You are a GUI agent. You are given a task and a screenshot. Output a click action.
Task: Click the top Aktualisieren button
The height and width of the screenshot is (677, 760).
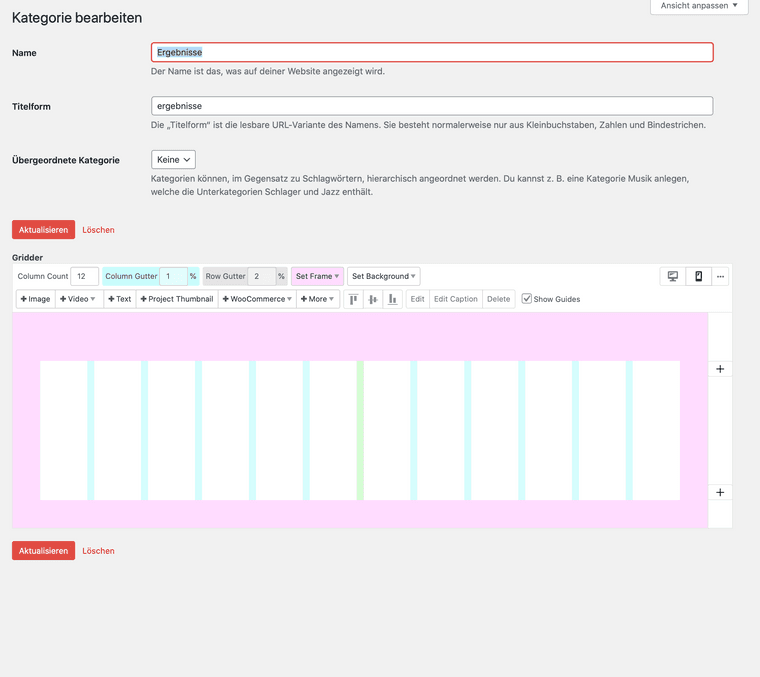tap(43, 230)
